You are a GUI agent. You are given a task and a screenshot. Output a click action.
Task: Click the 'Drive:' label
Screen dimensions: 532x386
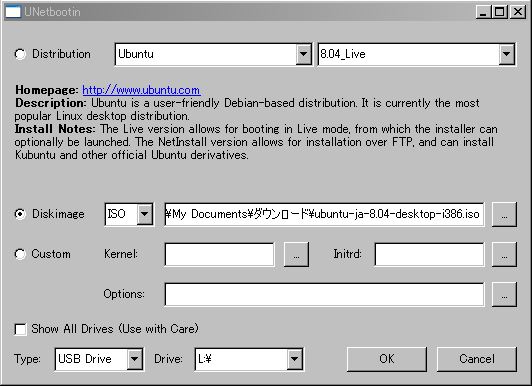(x=168, y=359)
